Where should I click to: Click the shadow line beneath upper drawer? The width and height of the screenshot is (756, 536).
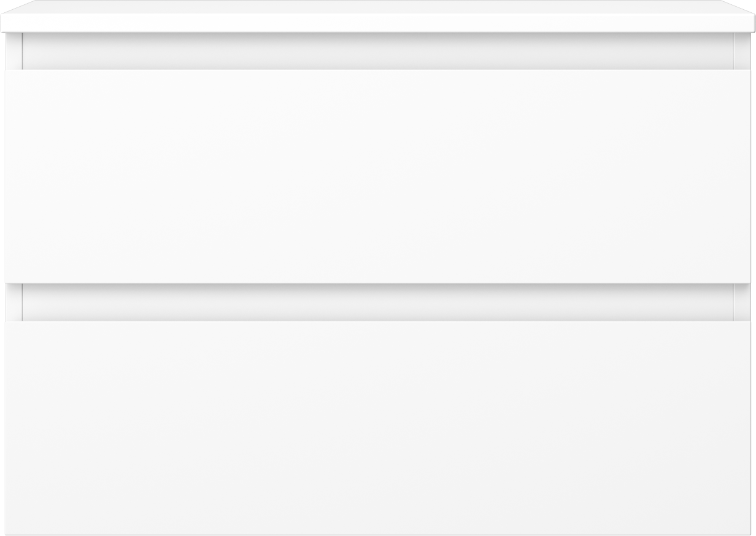pos(377,287)
